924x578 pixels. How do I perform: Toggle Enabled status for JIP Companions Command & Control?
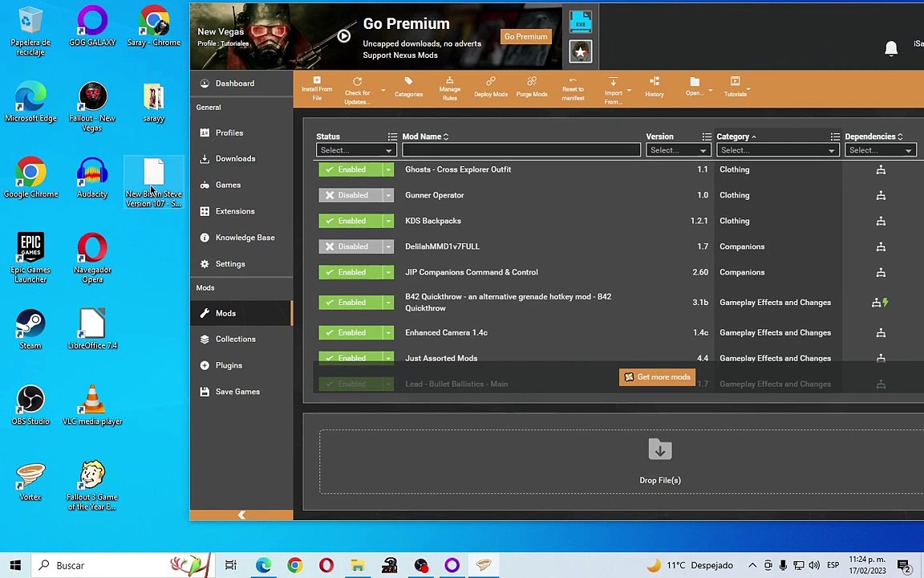click(x=351, y=272)
